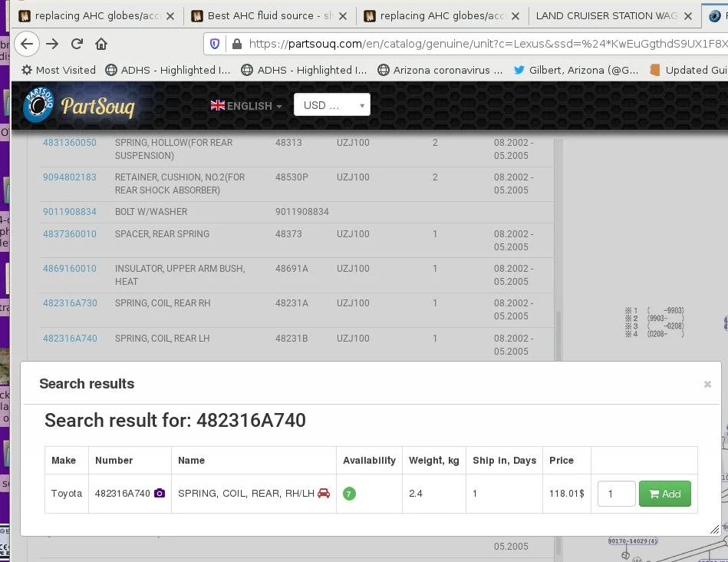This screenshot has height=562, width=728.
Task: Click the browser forward arrow button
Action: (x=52, y=44)
